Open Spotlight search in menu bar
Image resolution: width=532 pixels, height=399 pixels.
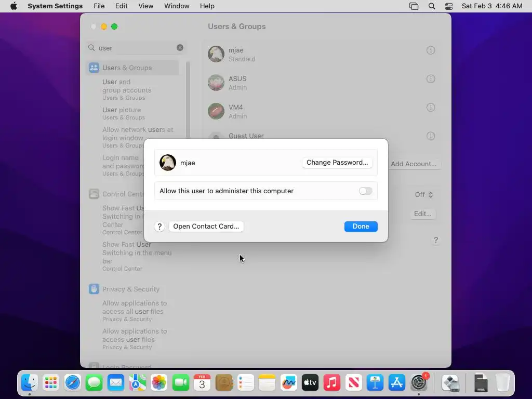pos(432,6)
